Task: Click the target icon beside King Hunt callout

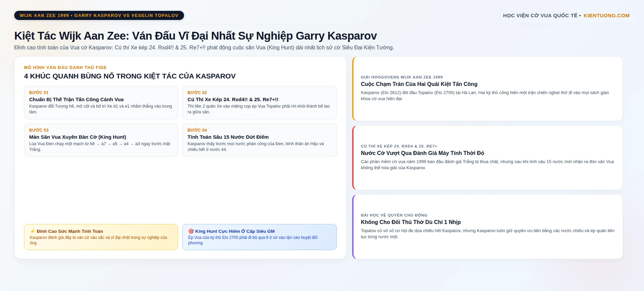Action: pos(191,231)
